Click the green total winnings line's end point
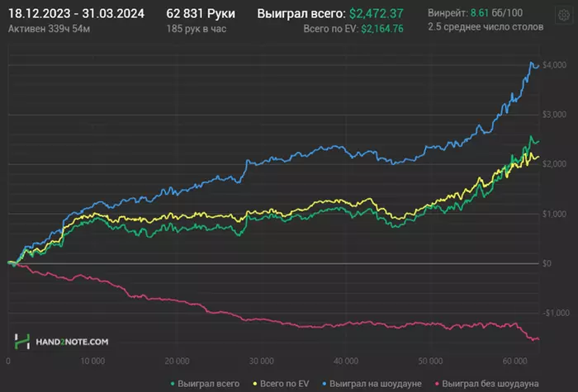The height and width of the screenshot is (392, 578). pyautogui.click(x=538, y=141)
